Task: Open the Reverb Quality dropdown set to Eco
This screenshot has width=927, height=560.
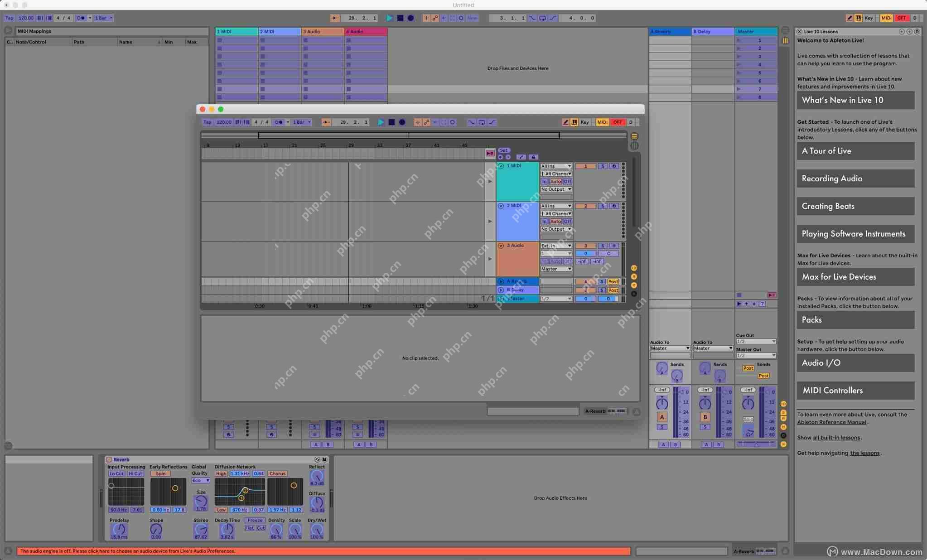Action: click(201, 480)
